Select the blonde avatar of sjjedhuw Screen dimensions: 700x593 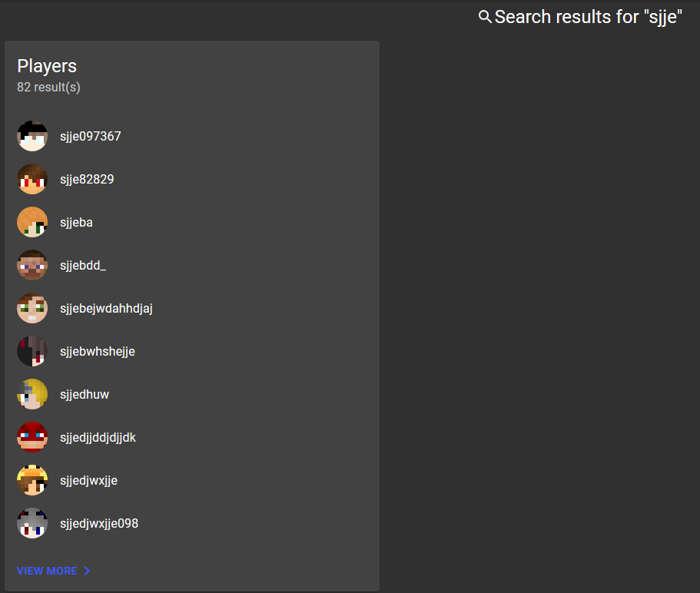click(32, 395)
